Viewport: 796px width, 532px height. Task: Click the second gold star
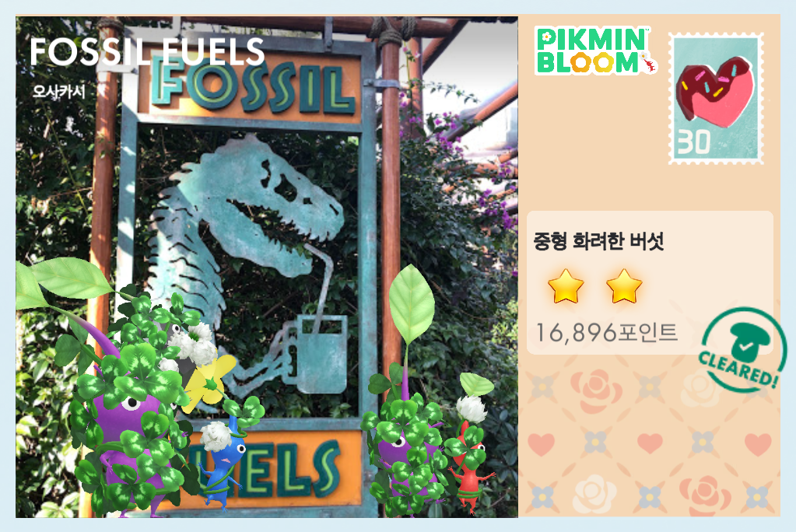coord(624,286)
